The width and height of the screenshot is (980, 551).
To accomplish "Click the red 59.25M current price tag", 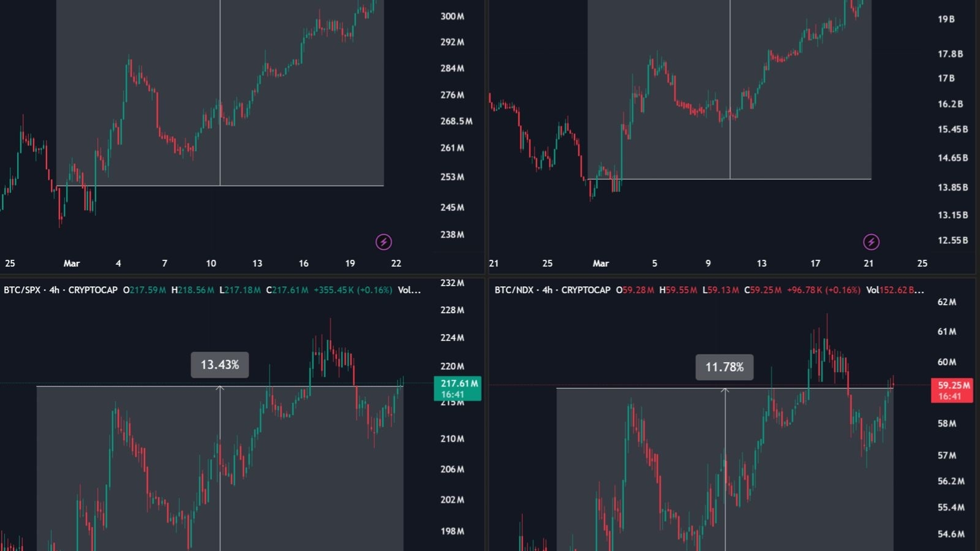I will pos(952,390).
